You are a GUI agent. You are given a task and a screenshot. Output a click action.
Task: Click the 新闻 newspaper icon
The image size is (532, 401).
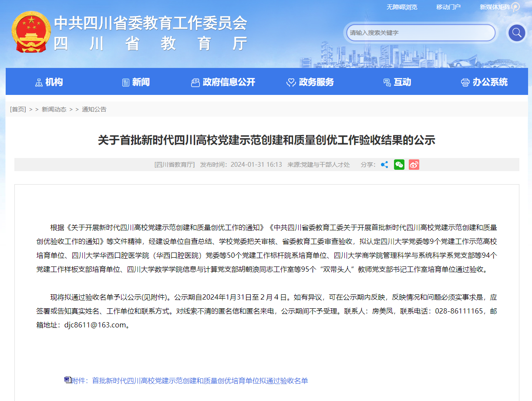click(126, 82)
